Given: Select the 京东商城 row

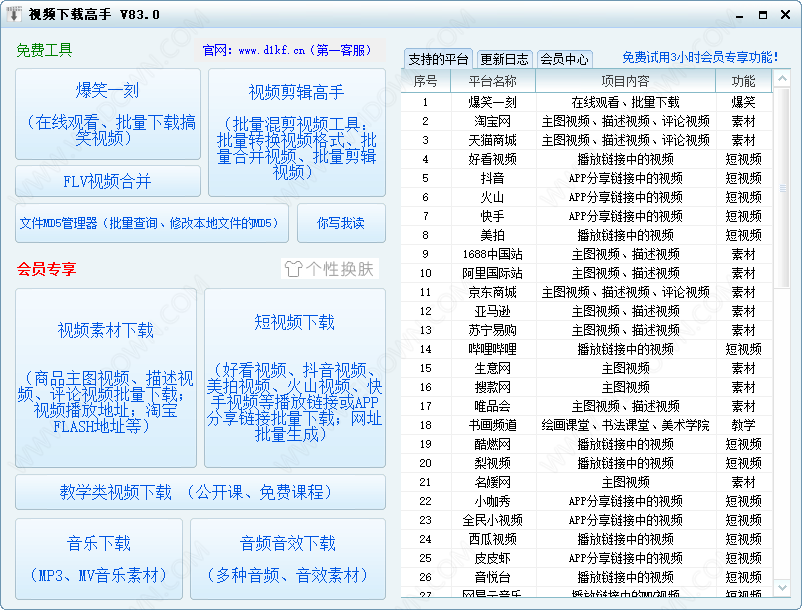Looking at the screenshot, I should click(587, 292).
